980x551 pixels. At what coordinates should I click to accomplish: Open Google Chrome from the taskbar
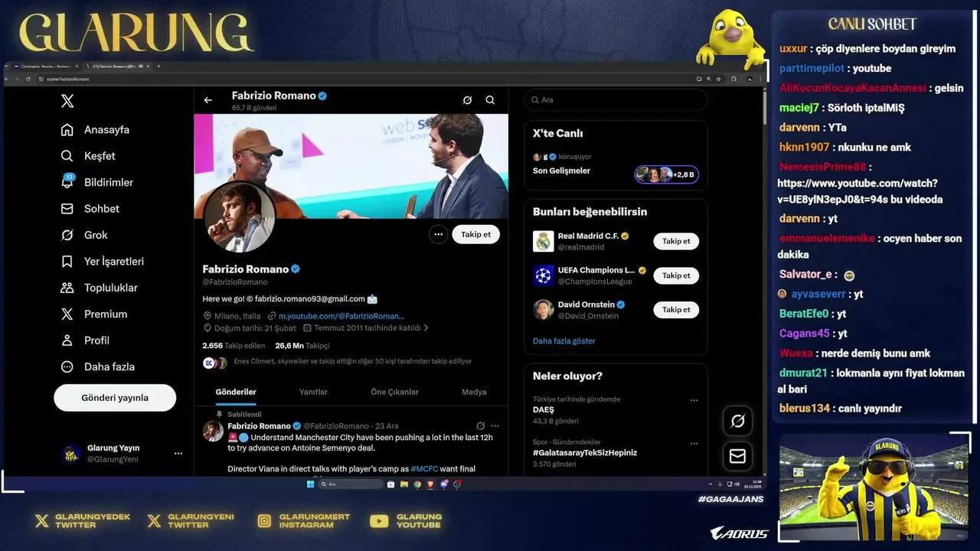[417, 484]
